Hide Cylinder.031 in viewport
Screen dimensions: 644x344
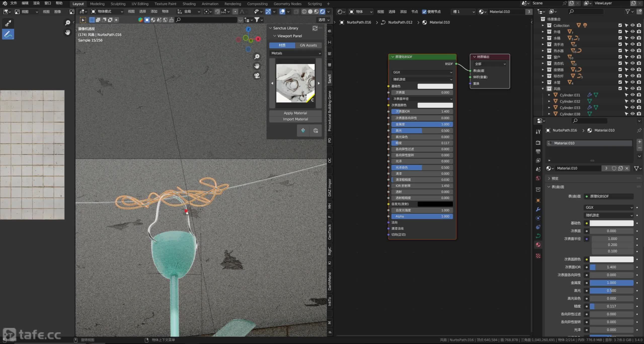(632, 95)
